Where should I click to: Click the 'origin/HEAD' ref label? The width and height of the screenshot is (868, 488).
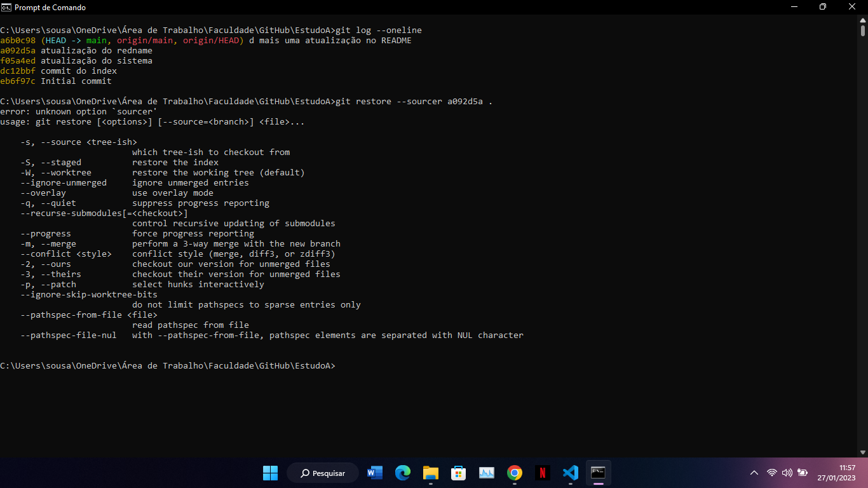pyautogui.click(x=211, y=41)
